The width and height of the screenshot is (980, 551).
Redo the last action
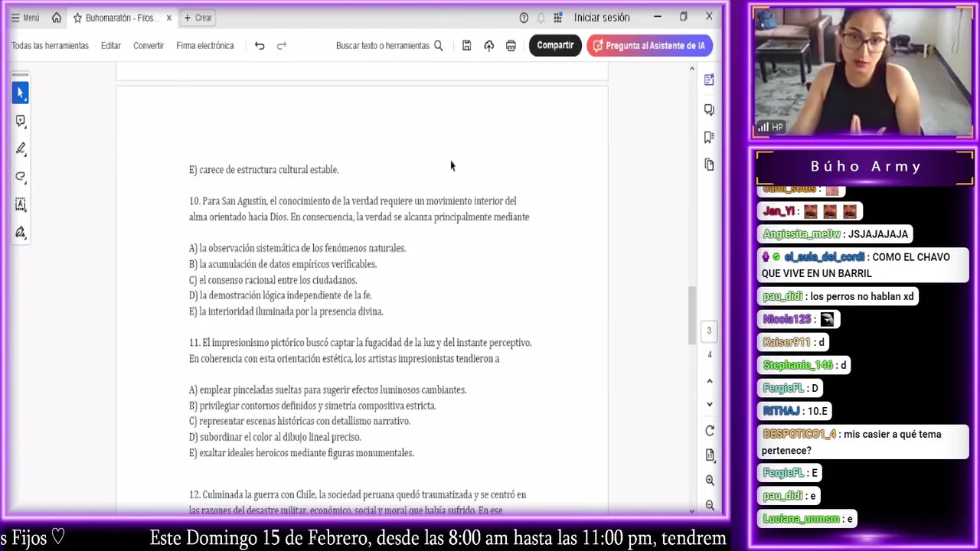(281, 46)
